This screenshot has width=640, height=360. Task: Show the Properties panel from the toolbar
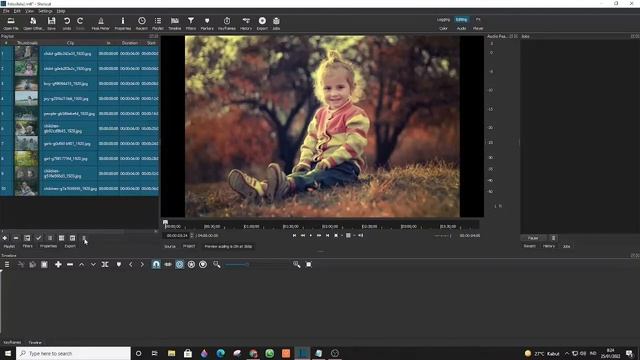pos(122,23)
